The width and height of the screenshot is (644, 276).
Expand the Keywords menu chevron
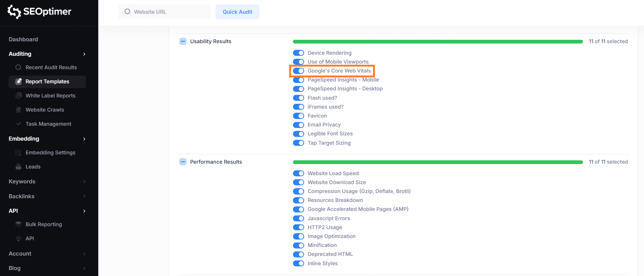coord(84,182)
